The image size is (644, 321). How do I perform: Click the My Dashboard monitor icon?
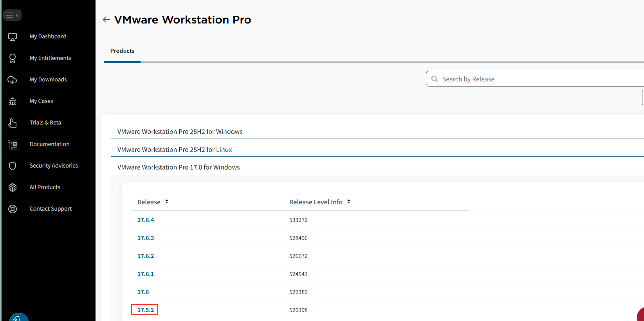13,37
